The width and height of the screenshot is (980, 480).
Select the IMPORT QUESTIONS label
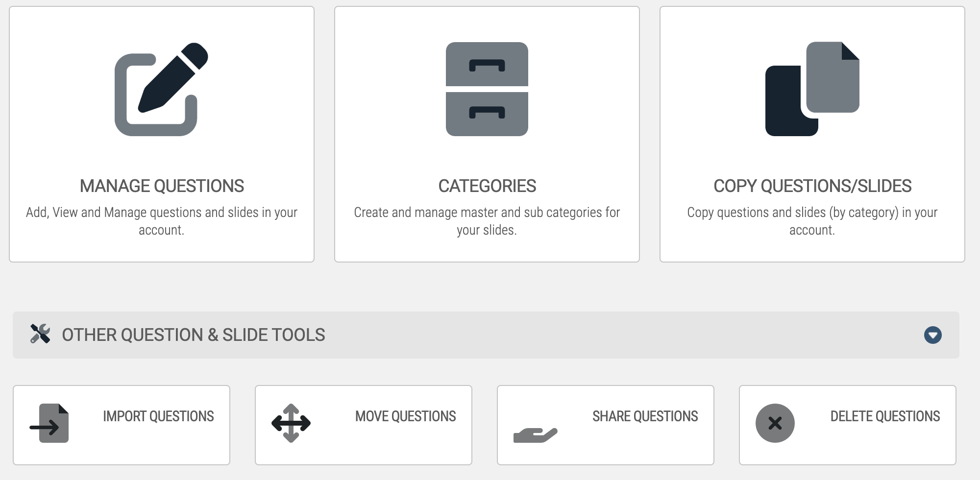click(x=158, y=416)
